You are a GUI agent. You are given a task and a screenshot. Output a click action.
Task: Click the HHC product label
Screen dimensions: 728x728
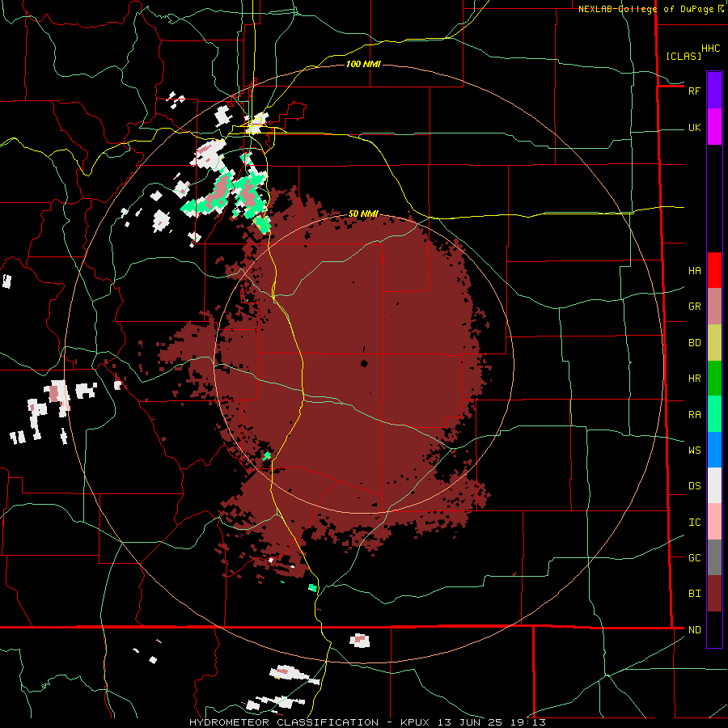(711, 49)
